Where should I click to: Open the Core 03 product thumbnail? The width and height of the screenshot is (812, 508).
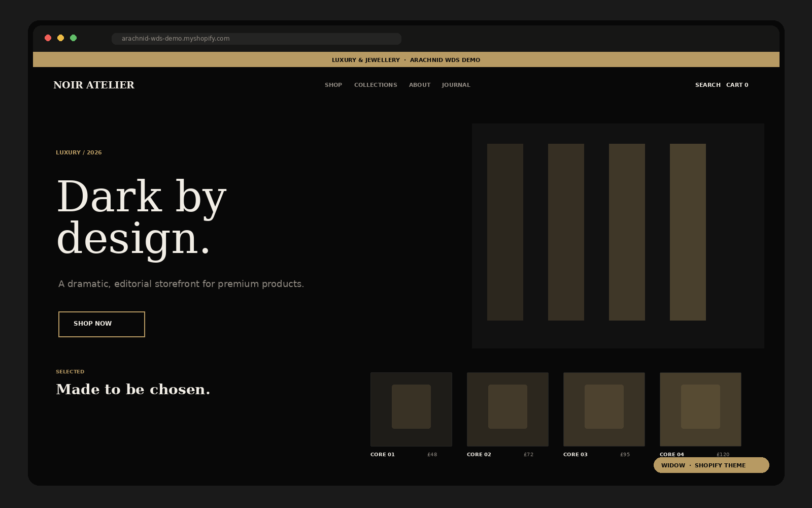click(604, 409)
